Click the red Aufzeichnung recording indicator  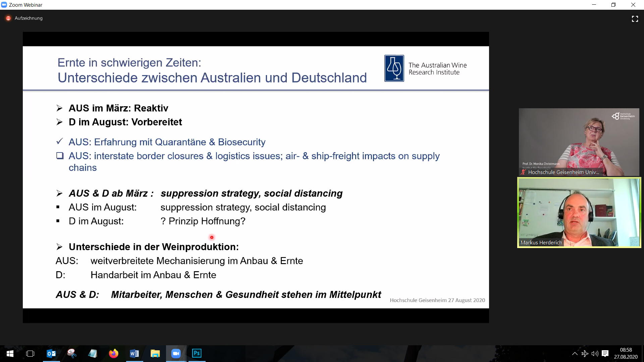coord(8,18)
